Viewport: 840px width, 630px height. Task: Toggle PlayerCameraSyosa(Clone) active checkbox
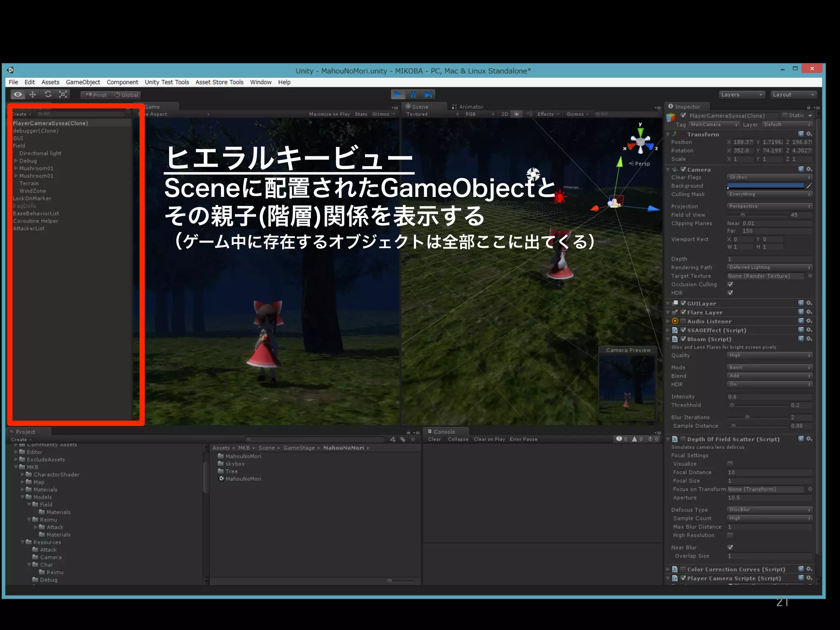pyautogui.click(x=683, y=116)
